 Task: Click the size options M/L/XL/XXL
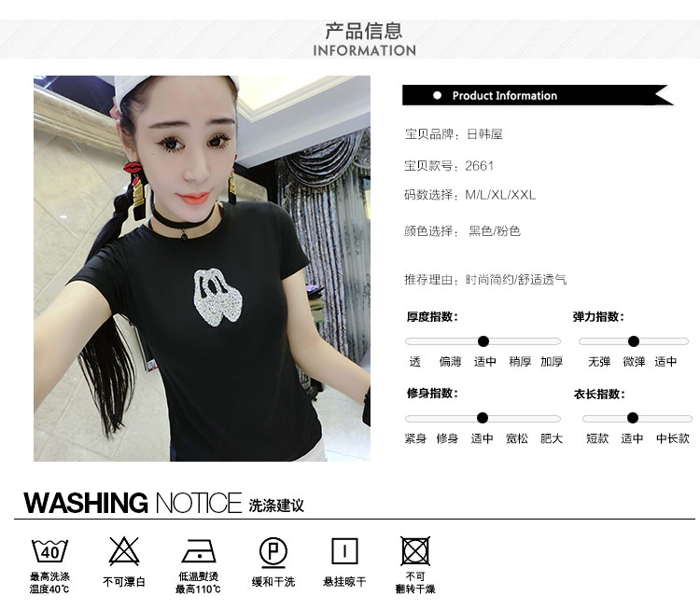click(x=500, y=195)
